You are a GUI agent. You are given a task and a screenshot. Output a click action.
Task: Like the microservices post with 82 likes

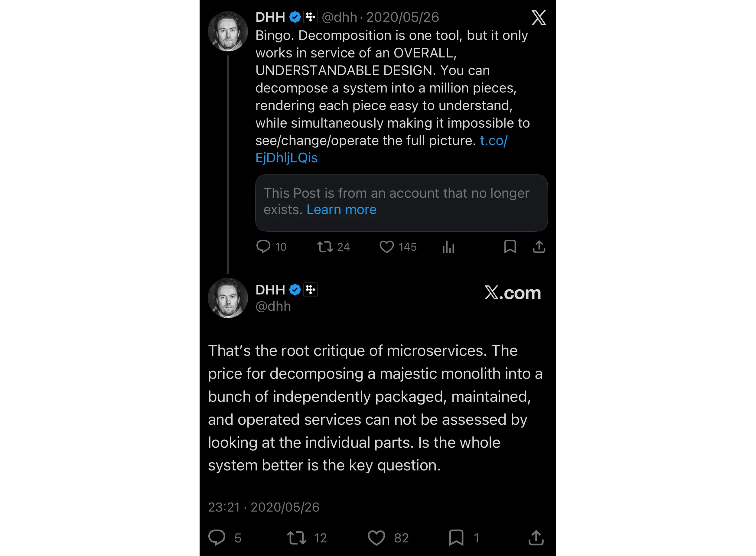(376, 538)
